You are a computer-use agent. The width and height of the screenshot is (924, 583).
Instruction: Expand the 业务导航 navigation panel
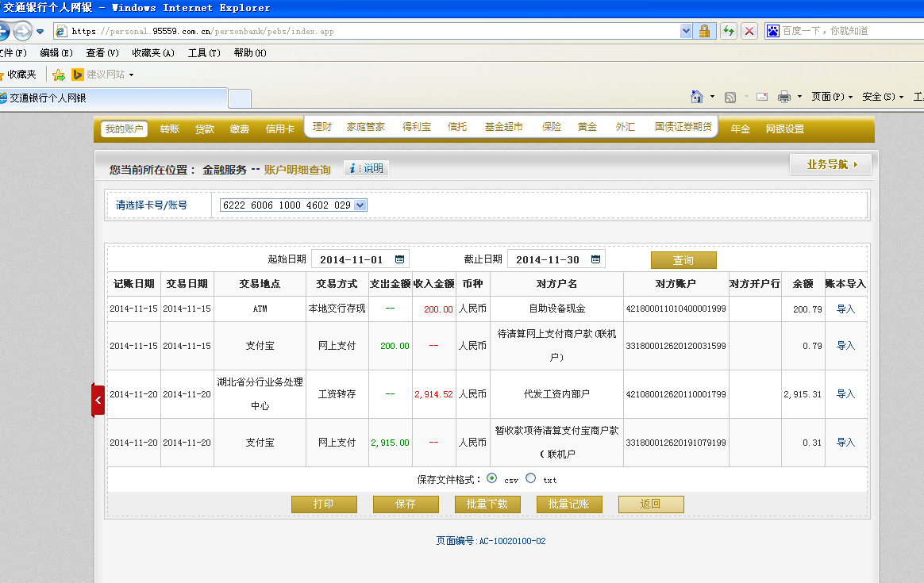pyautogui.click(x=830, y=164)
